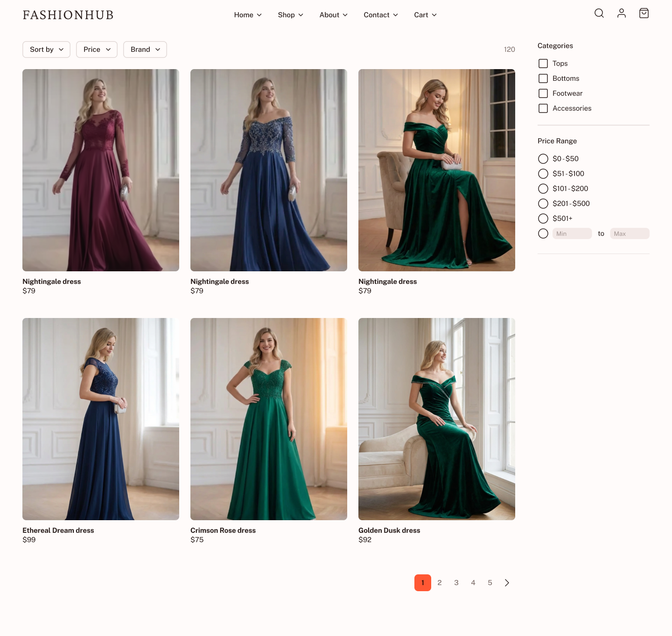Click the next page arrow
The width and height of the screenshot is (672, 636).
(x=507, y=582)
